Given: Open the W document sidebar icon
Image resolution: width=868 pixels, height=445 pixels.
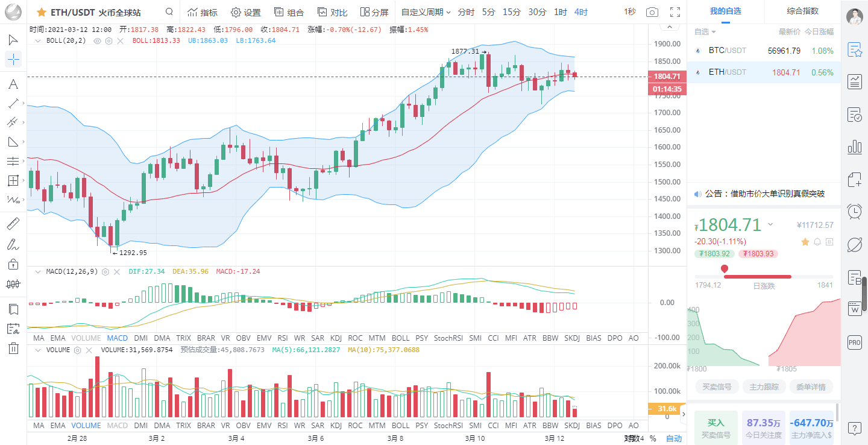Looking at the screenshot, I should pos(854,309).
